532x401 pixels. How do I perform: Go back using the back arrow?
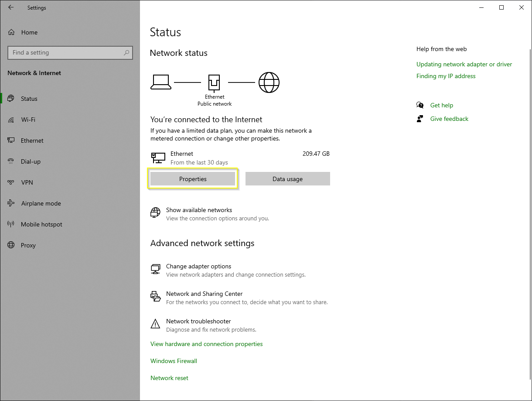tap(11, 7)
